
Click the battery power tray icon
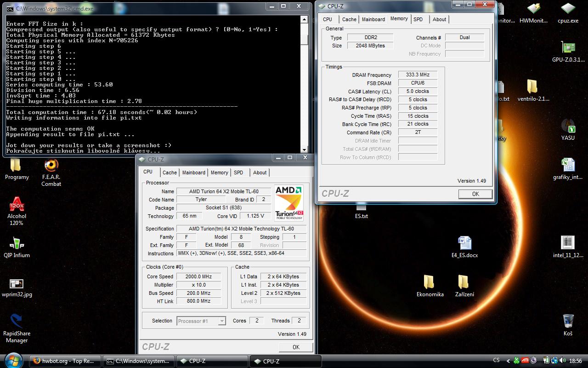pyautogui.click(x=547, y=361)
